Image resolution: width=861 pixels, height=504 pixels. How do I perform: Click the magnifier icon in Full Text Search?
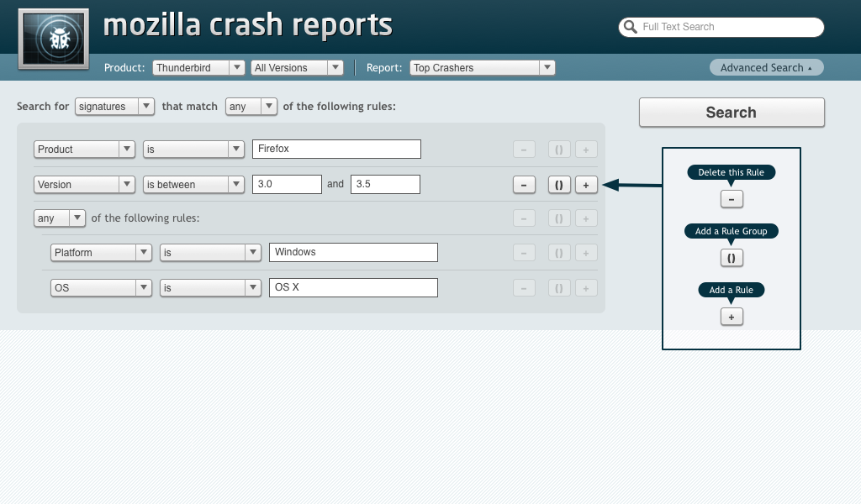pyautogui.click(x=631, y=27)
